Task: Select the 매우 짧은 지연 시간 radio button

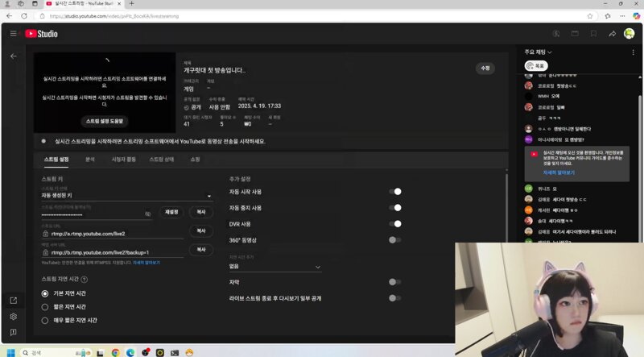Action: [45, 321]
